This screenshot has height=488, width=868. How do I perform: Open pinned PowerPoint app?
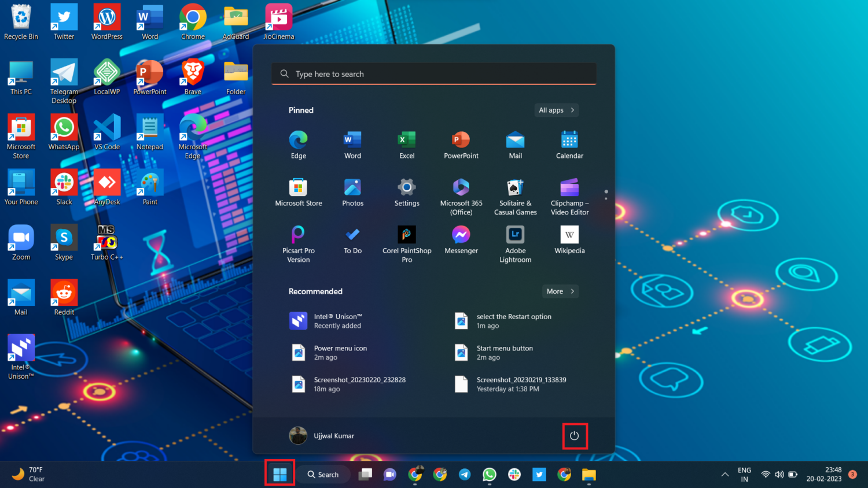(x=461, y=145)
